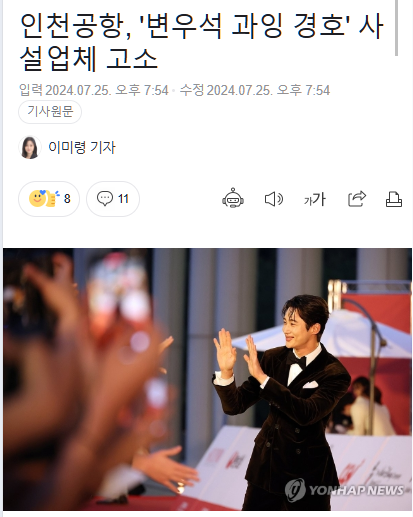Screen dimensions: 413x517
Task: Open the AI summary robot icon
Action: (x=233, y=198)
